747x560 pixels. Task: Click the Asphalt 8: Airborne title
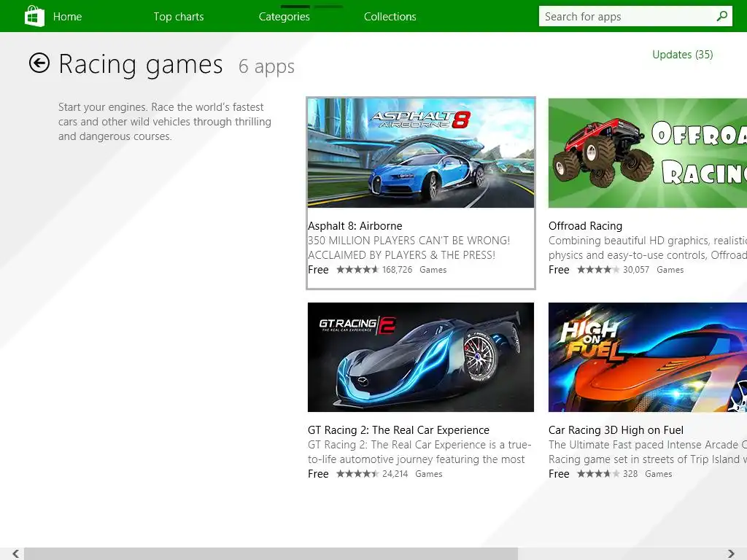(355, 226)
